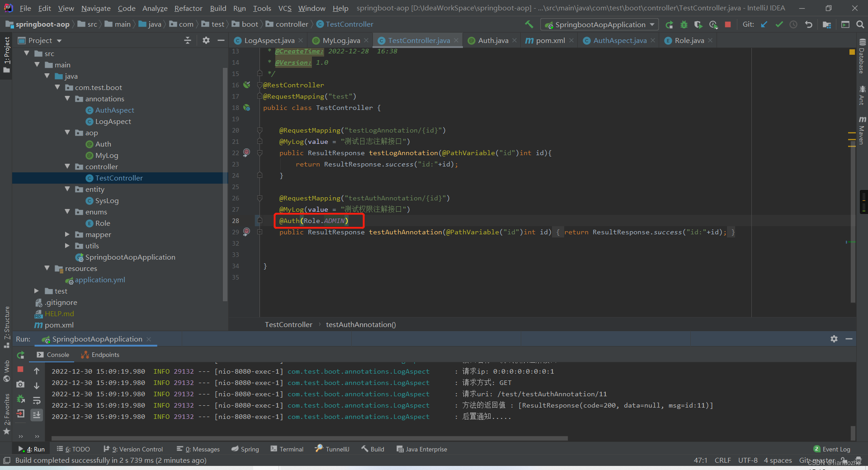Image resolution: width=868 pixels, height=470 pixels.
Task: Click the testAuthAnnotation() breadcrumb
Action: pyautogui.click(x=361, y=325)
